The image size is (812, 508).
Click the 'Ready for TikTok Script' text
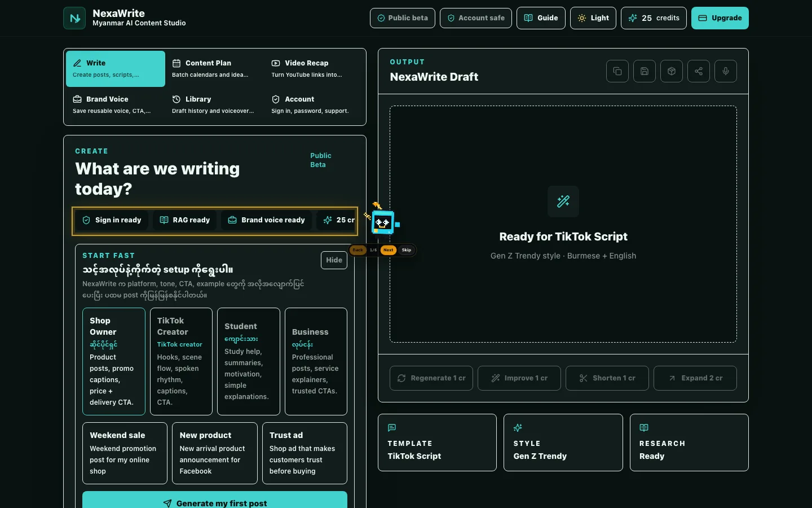(x=563, y=237)
